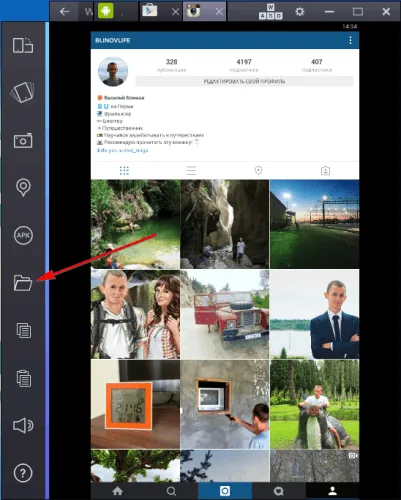
Task: Open help with the question mark icon
Action: pos(23,473)
